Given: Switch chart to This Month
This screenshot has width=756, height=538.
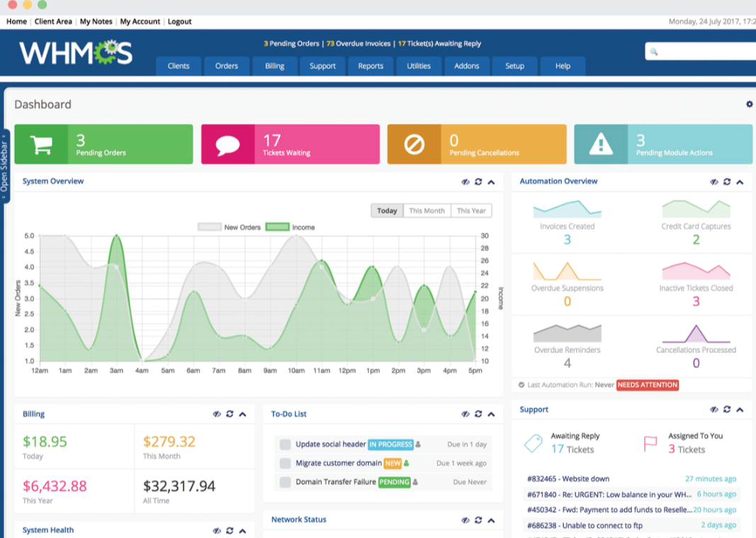Looking at the screenshot, I should (x=427, y=210).
